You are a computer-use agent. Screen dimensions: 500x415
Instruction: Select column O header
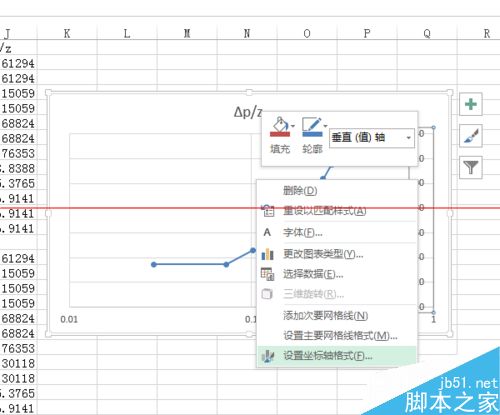point(307,33)
